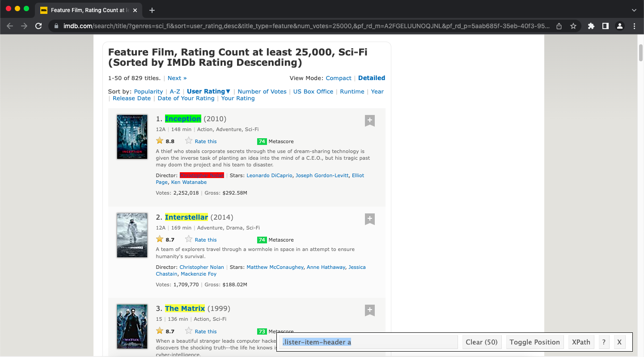The image size is (644, 357).
Task: Toggle User Rating sort order
Action: pyautogui.click(x=209, y=91)
